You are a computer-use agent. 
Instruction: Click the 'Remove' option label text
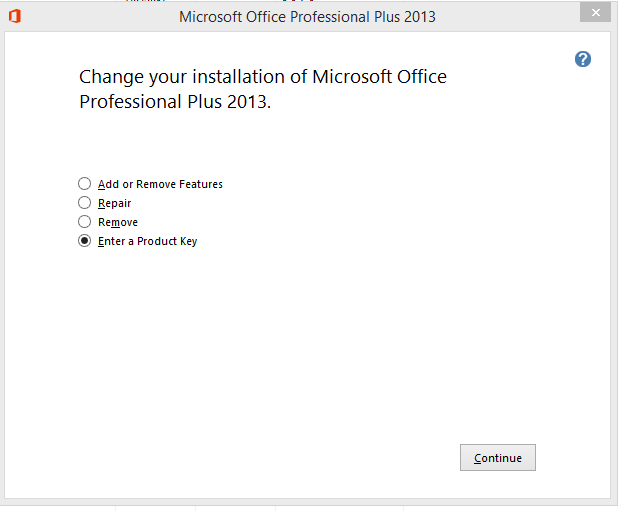click(118, 222)
